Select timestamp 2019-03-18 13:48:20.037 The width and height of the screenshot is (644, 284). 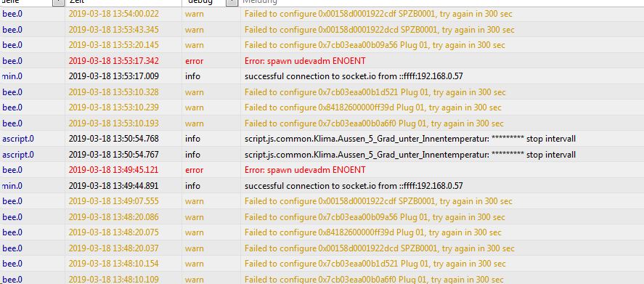pyautogui.click(x=113, y=248)
